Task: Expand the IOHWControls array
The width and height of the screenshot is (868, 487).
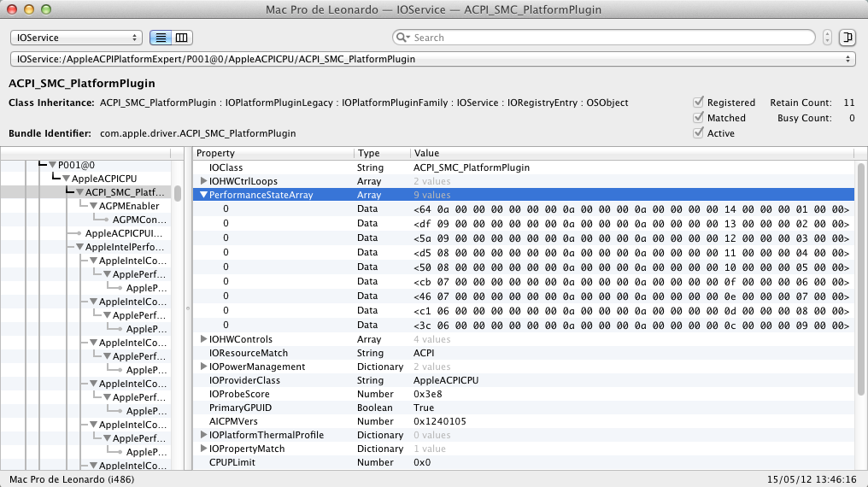Action: [x=203, y=339]
